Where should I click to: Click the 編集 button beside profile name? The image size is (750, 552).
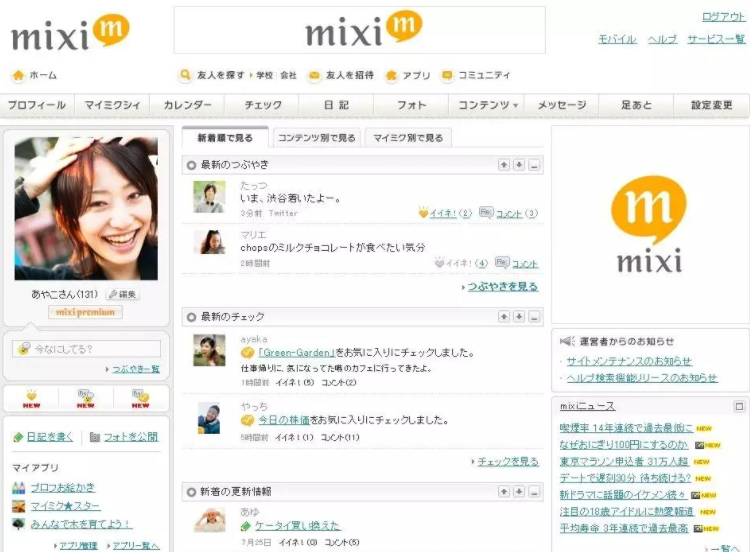click(122, 294)
